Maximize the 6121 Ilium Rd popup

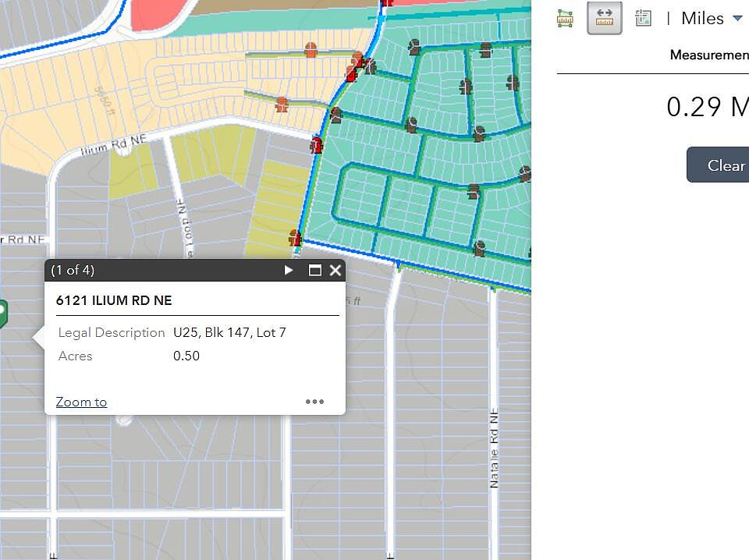[x=314, y=271]
